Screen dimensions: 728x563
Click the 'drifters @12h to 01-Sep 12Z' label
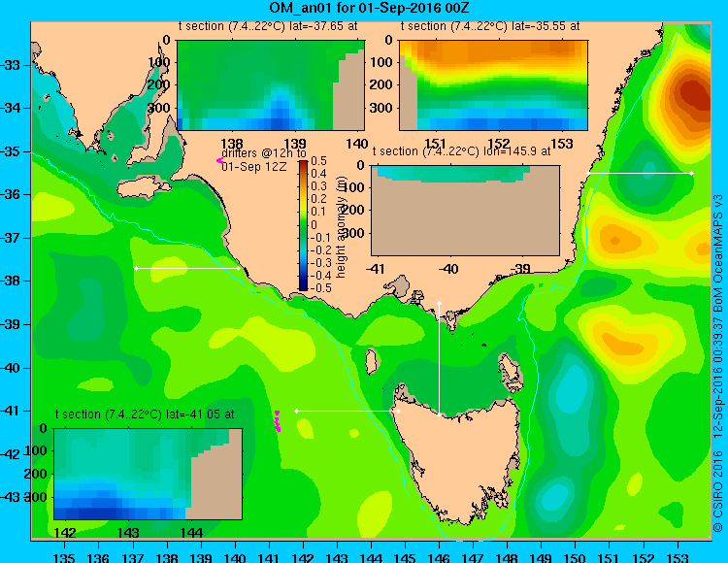[x=264, y=159]
